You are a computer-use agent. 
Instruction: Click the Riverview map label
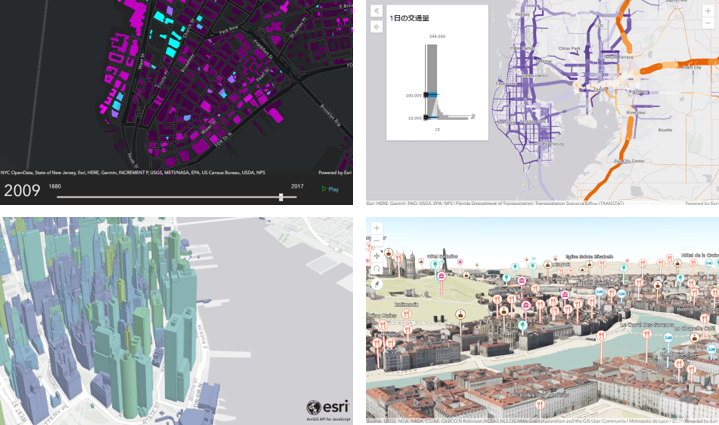pos(636,112)
